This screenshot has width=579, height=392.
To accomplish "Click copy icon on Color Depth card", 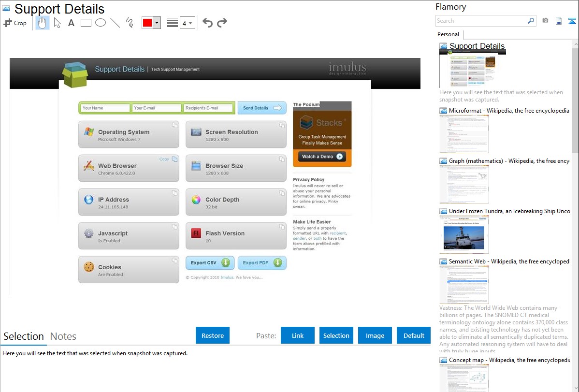I will click(282, 193).
